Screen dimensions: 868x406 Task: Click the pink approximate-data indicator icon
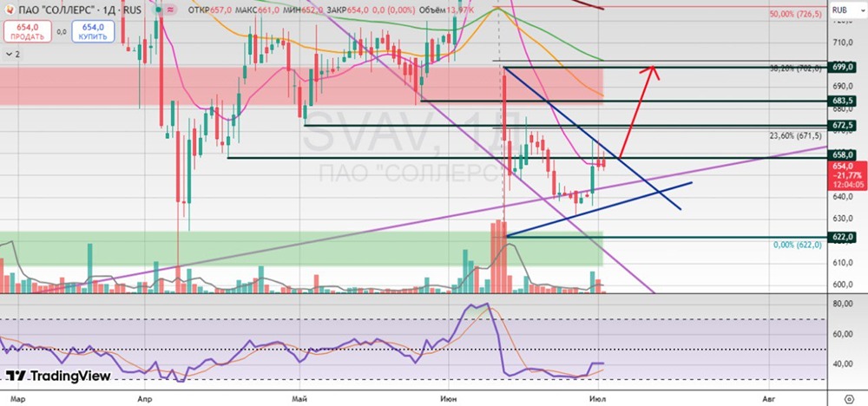pyautogui.click(x=171, y=10)
